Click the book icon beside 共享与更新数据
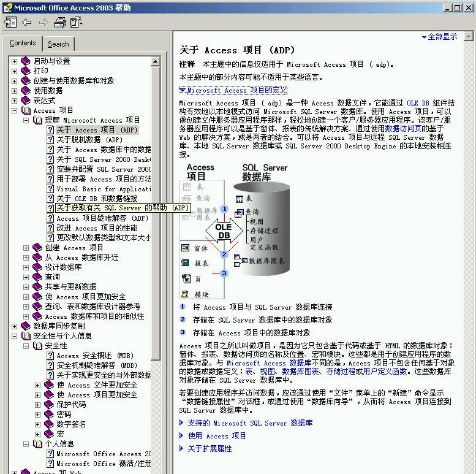The height and width of the screenshot is (474, 476). pos(37,286)
